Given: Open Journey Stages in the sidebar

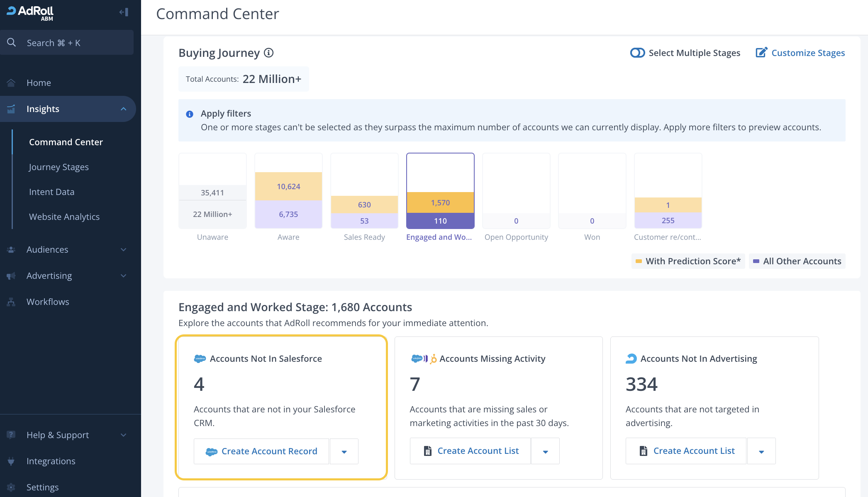Looking at the screenshot, I should point(59,167).
